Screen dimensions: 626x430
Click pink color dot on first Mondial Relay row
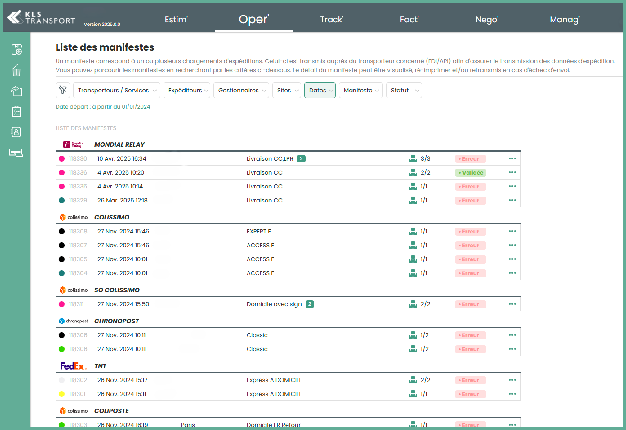point(64,158)
